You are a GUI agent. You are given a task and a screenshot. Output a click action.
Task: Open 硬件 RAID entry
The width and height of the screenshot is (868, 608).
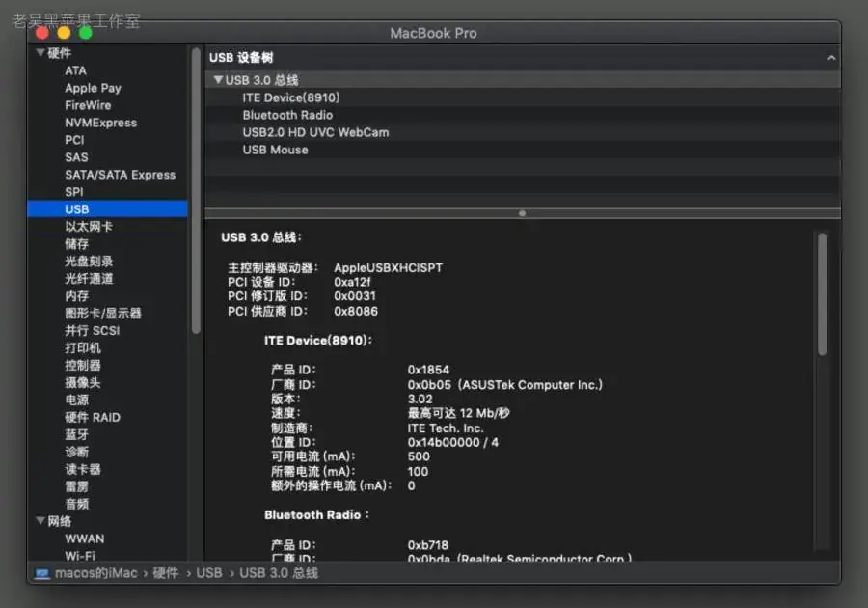(93, 417)
